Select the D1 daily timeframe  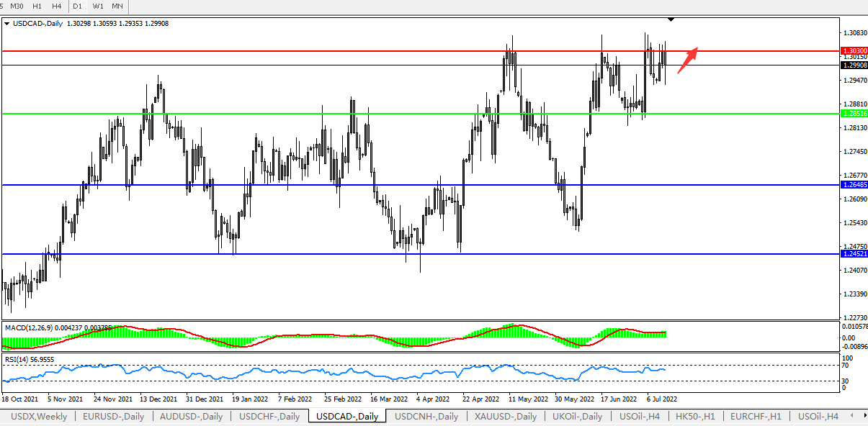pyautogui.click(x=78, y=6)
